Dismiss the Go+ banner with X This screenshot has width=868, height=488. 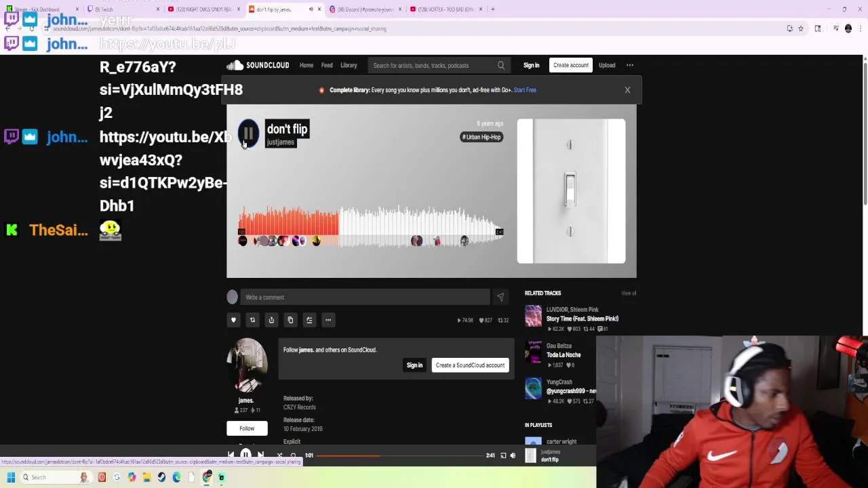point(627,89)
